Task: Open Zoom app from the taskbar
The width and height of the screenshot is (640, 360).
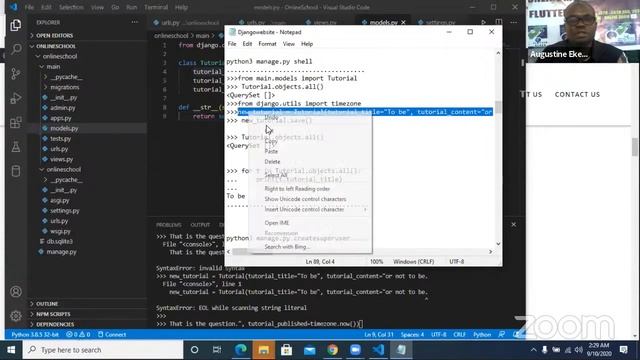Action: coord(355,350)
